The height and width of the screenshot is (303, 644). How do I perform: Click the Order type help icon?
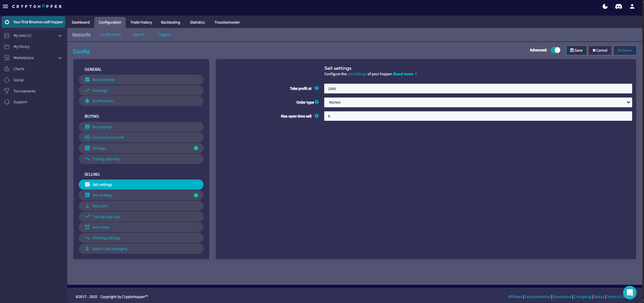(x=317, y=102)
